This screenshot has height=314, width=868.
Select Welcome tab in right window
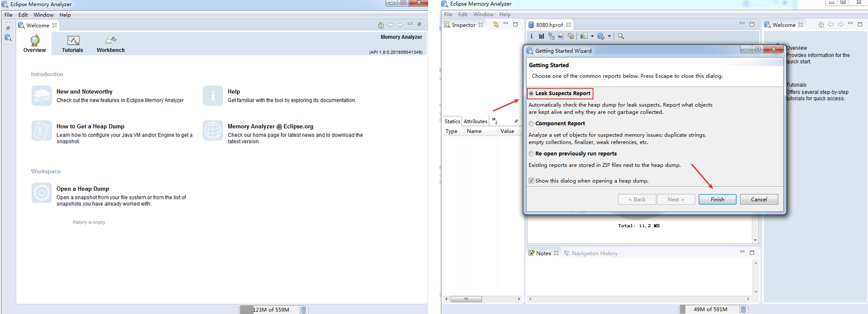point(784,25)
